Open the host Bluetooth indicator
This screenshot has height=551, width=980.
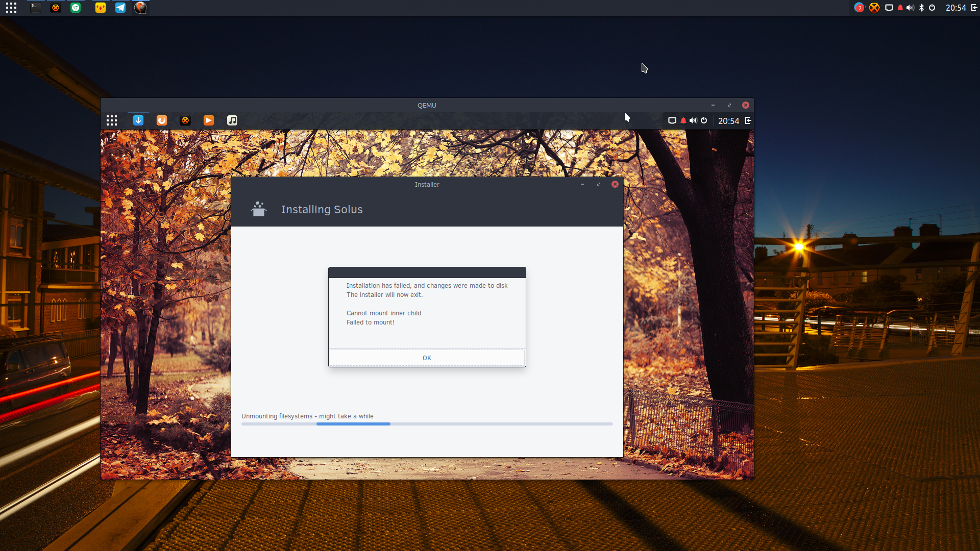click(x=921, y=8)
